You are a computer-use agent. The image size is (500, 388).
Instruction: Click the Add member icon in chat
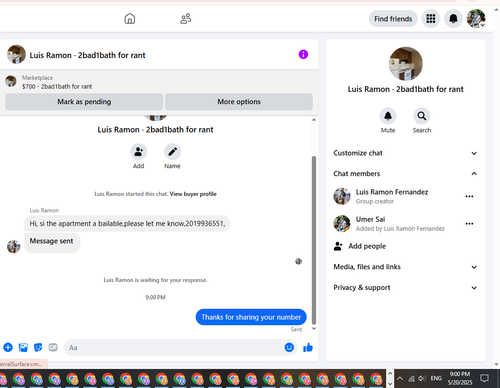139,152
